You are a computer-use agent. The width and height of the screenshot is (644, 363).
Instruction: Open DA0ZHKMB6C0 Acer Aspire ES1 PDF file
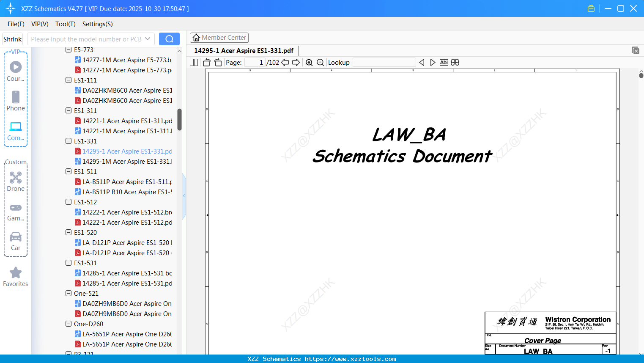click(x=123, y=101)
